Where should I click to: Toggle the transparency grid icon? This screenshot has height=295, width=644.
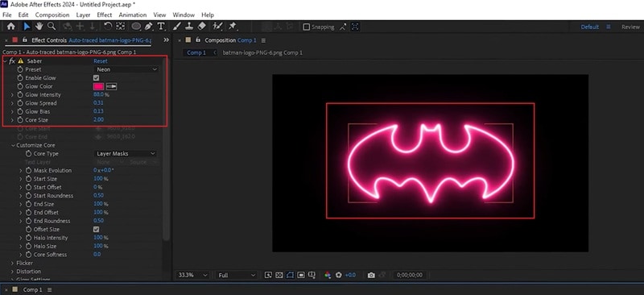pos(279,275)
